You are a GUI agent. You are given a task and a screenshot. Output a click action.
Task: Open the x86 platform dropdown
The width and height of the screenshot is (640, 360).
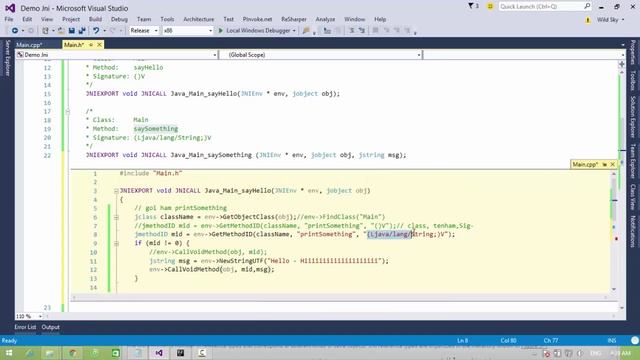click(187, 31)
